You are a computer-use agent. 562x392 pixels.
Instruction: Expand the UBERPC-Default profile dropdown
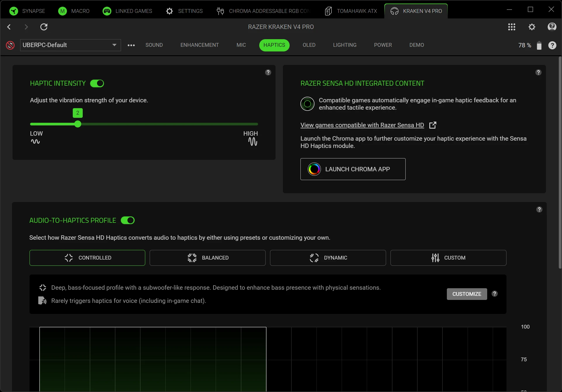click(x=70, y=45)
